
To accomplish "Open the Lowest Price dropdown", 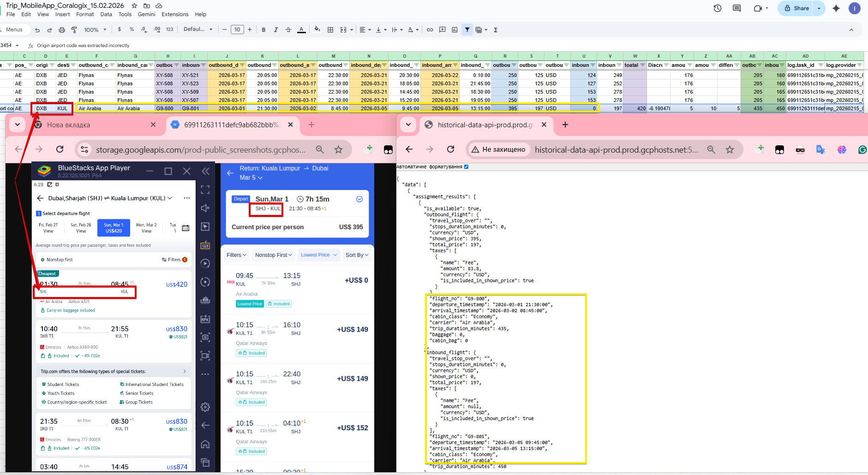I will click(319, 255).
